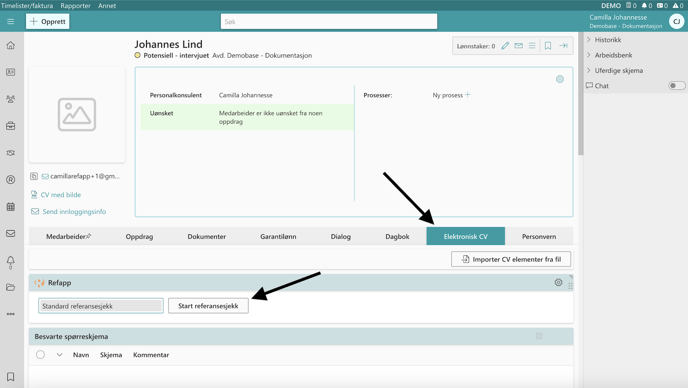Click the envelope icon in header toolbar
This screenshot has height=388, width=688.
click(519, 46)
